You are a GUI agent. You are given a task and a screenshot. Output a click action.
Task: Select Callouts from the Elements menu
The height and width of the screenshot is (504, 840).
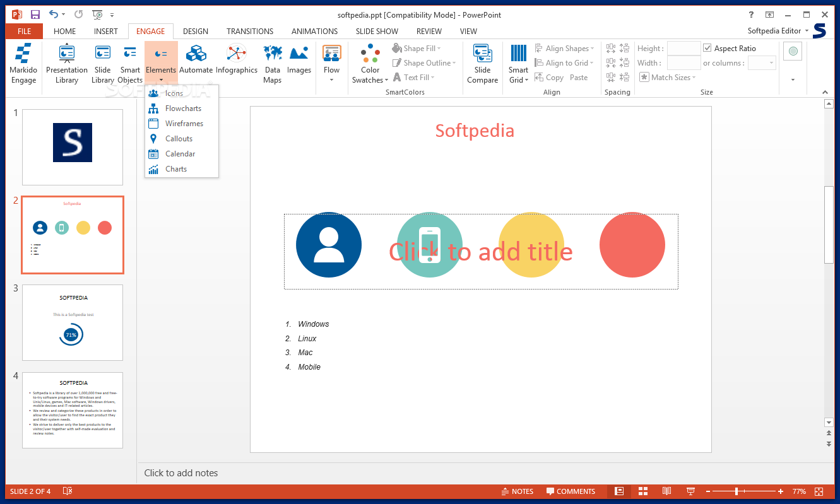point(182,139)
